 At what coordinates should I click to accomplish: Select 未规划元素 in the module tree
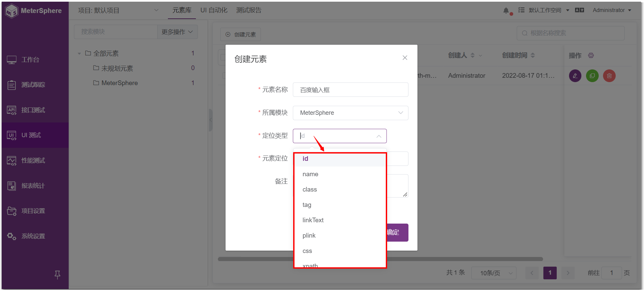coord(117,68)
